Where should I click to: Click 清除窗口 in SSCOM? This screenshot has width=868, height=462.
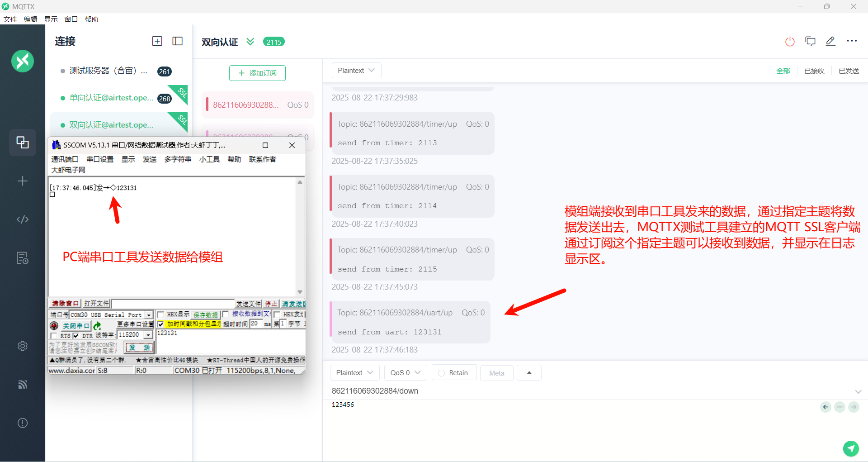(x=65, y=304)
